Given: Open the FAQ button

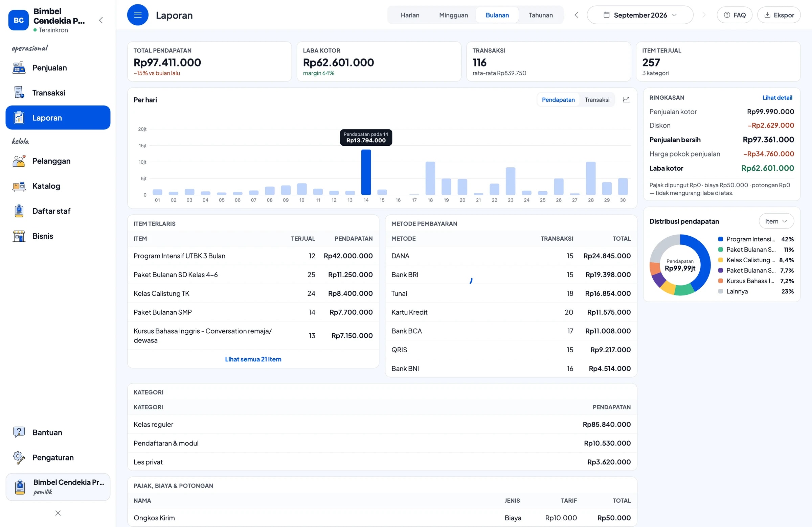Looking at the screenshot, I should pos(735,15).
